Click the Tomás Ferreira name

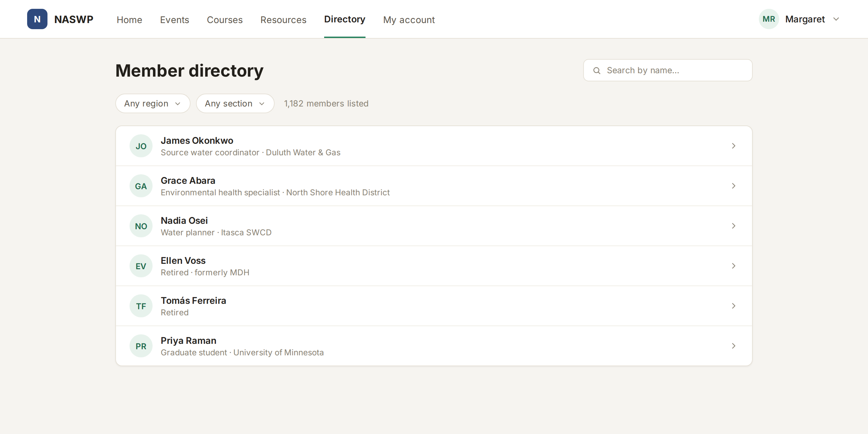[193, 300]
